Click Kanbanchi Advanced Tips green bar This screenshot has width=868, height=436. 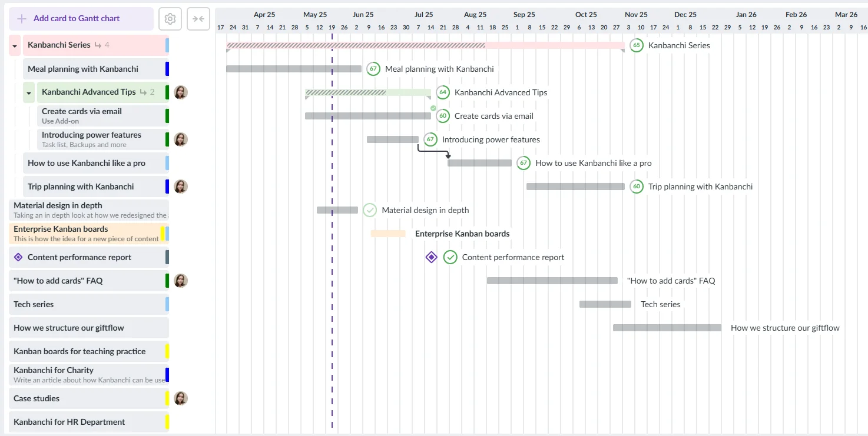pyautogui.click(x=368, y=92)
